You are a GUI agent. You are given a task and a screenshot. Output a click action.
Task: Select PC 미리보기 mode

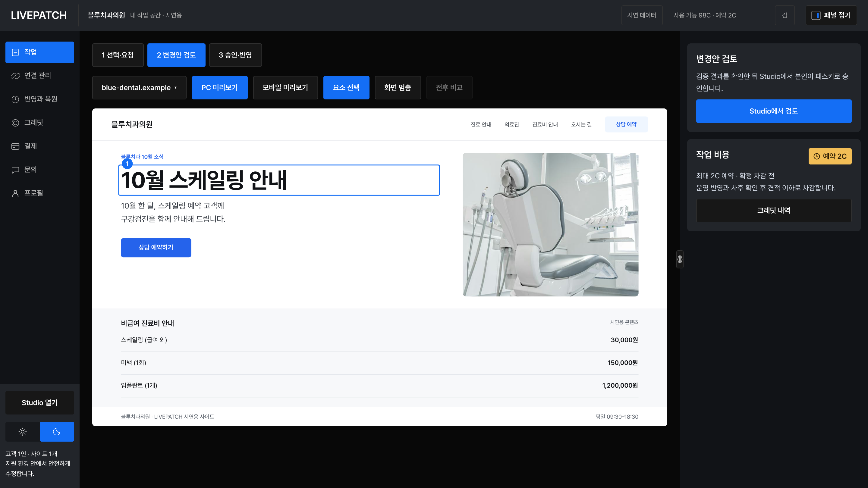(x=220, y=88)
